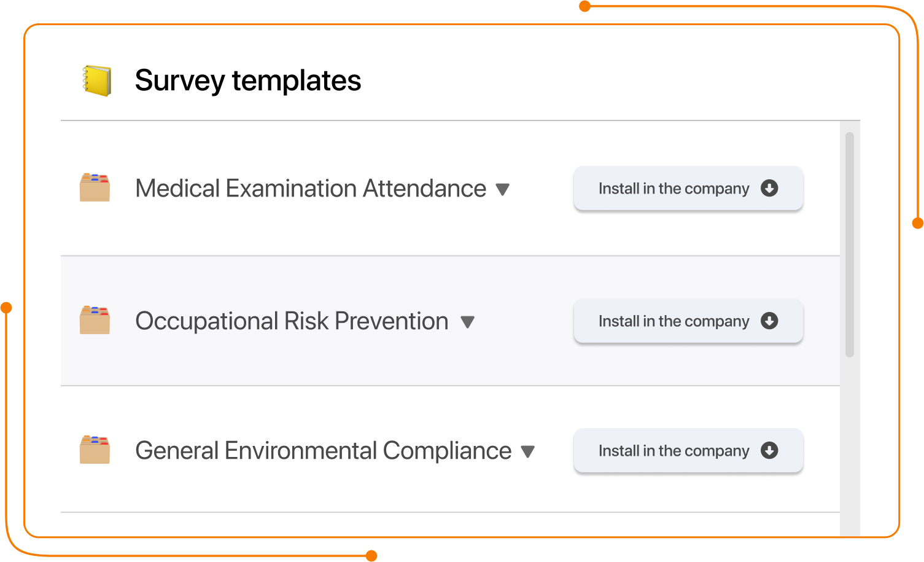Expand the Occupational Risk Prevention dropdown arrow
Screen dimensions: 924x562
tap(468, 322)
